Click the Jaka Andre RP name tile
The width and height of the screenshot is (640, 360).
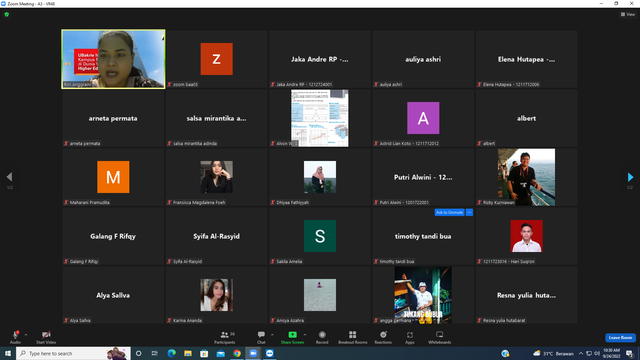pyautogui.click(x=320, y=59)
